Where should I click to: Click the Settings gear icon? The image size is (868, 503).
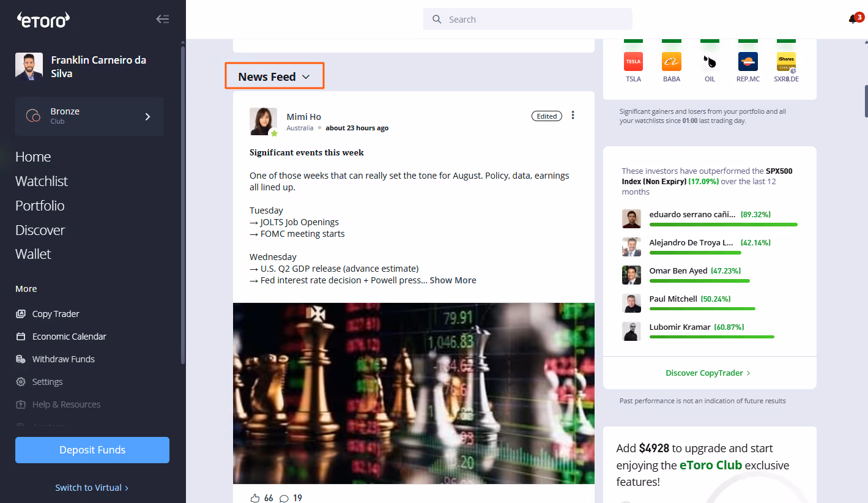pyautogui.click(x=21, y=382)
